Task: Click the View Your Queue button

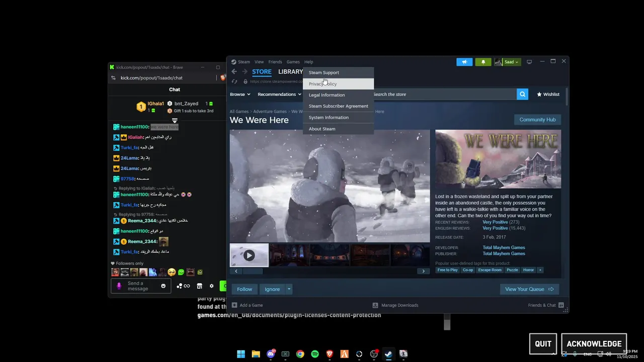Action: (x=529, y=289)
